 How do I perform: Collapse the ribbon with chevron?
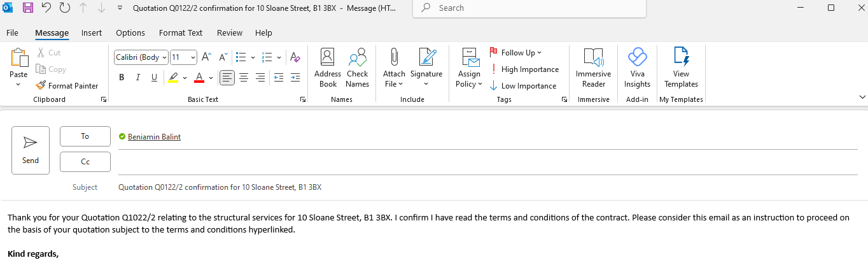click(862, 97)
